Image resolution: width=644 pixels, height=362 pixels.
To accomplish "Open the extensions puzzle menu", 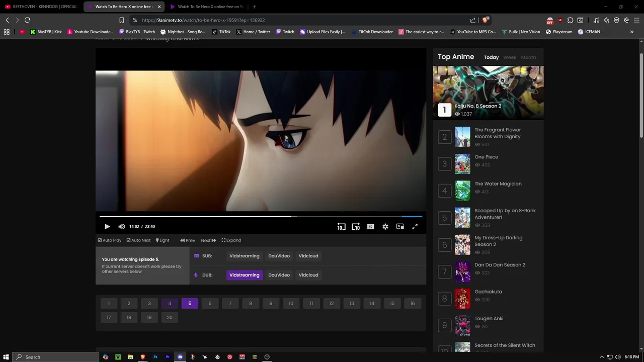I will [570, 20].
